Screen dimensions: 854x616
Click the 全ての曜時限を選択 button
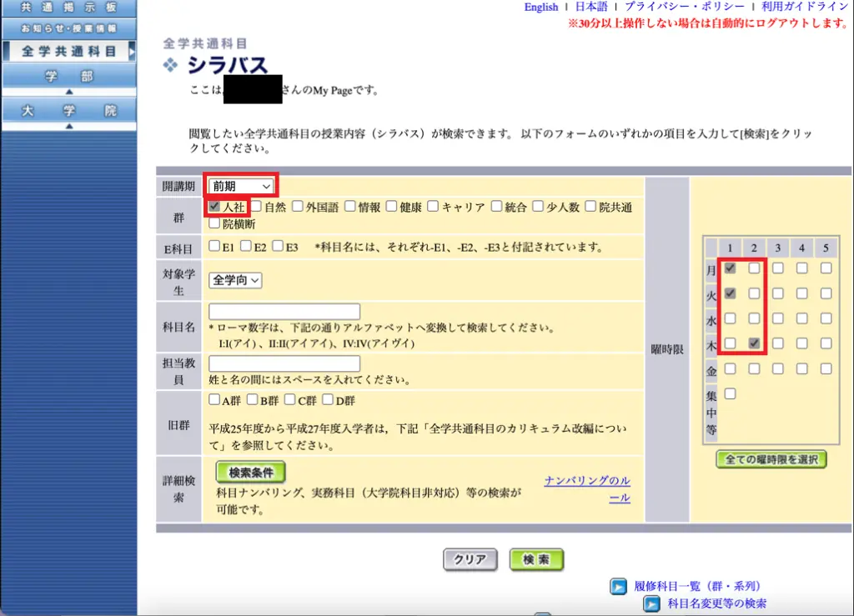(771, 459)
